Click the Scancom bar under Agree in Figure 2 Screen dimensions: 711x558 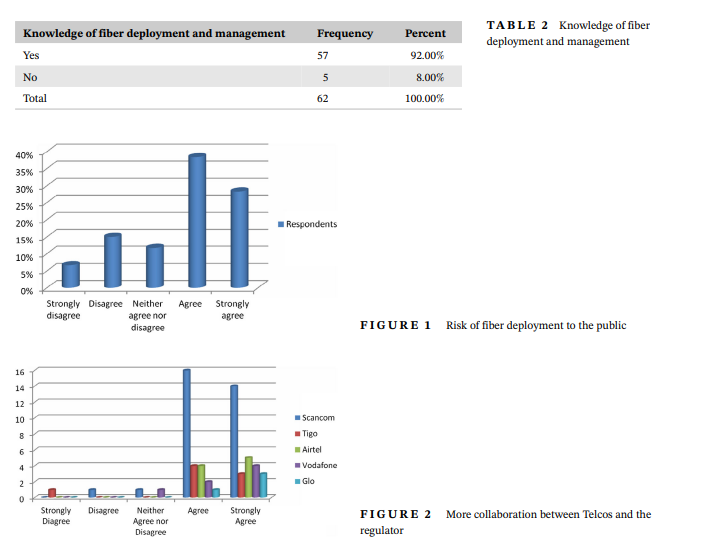click(187, 433)
